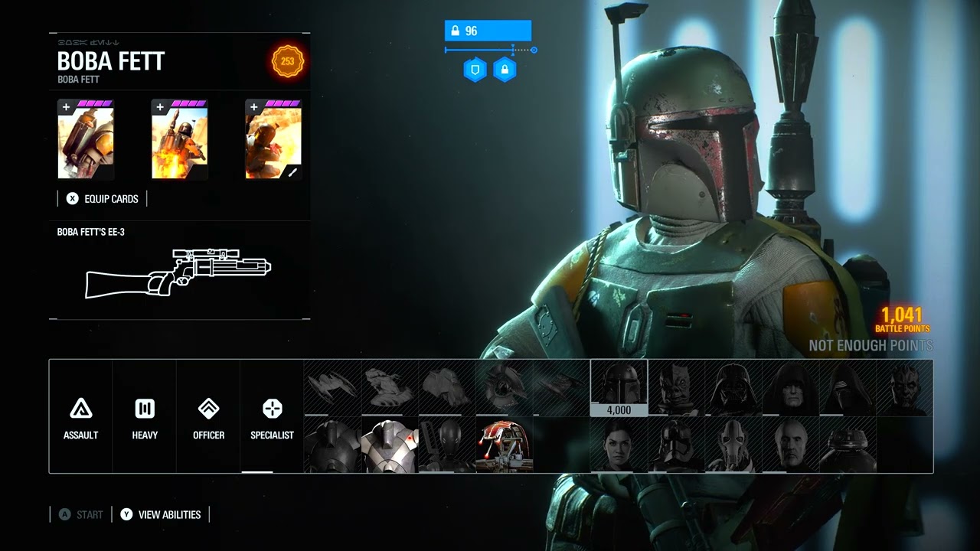Choose the third star card with wrench
This screenshot has width=980, height=551.
[x=273, y=139]
